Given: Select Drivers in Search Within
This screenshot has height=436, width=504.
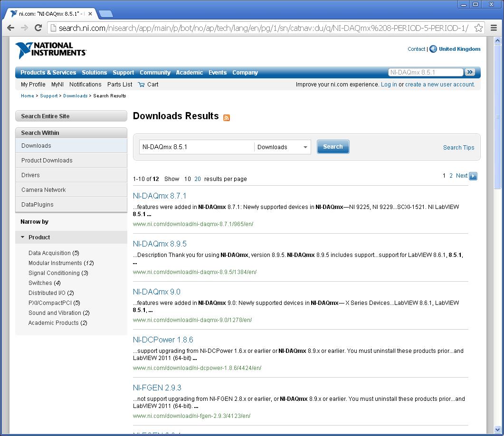Looking at the screenshot, I should pos(71,175).
